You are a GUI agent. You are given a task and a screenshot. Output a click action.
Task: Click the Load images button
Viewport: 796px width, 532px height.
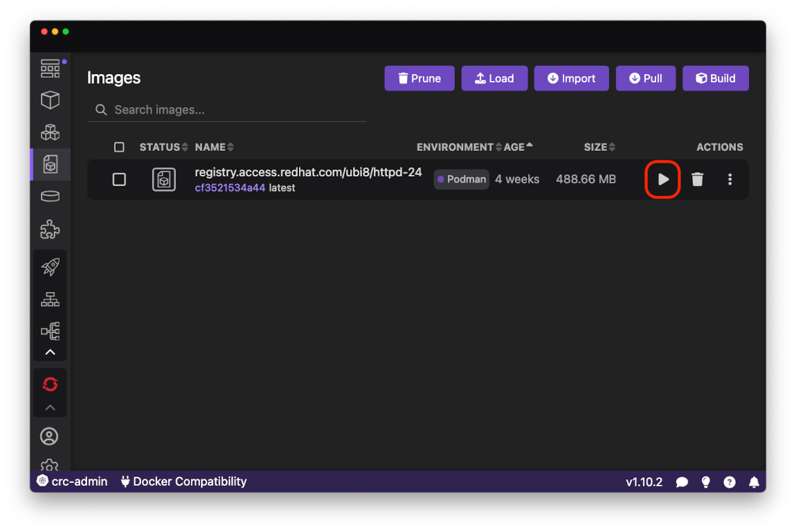494,78
